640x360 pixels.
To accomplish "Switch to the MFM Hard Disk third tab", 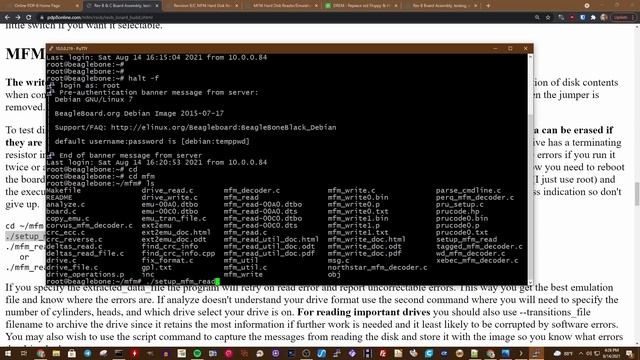I will pos(202,6).
